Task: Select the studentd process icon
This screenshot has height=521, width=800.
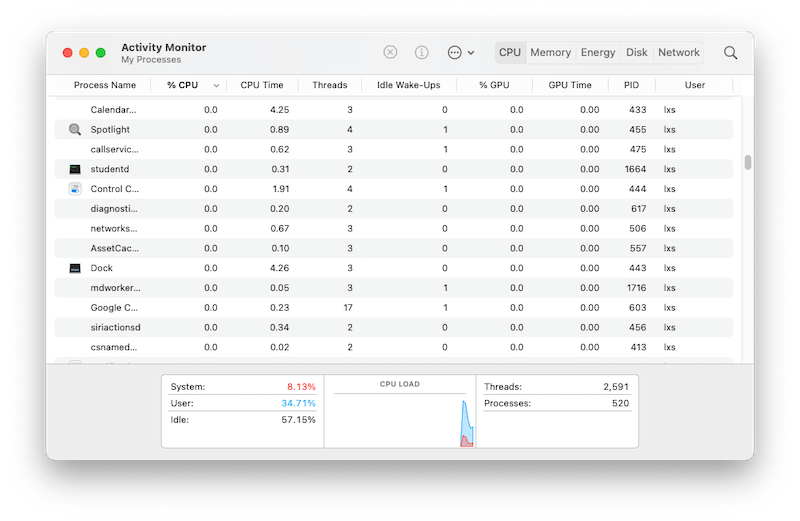Action: click(x=74, y=169)
